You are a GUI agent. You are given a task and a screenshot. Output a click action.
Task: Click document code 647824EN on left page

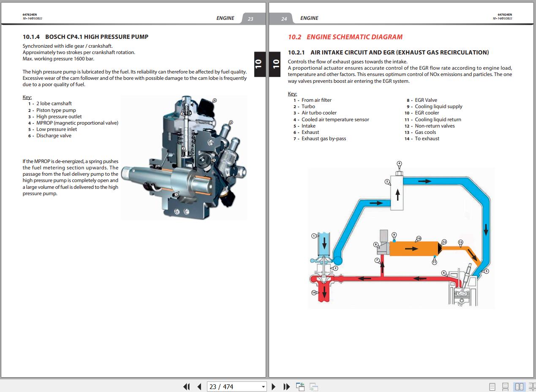[x=30, y=15]
